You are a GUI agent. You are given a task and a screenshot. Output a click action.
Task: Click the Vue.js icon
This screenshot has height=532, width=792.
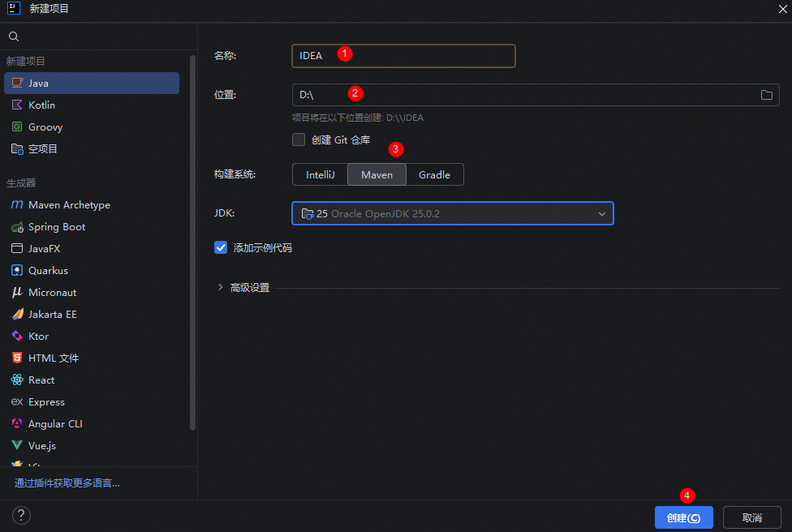click(17, 445)
